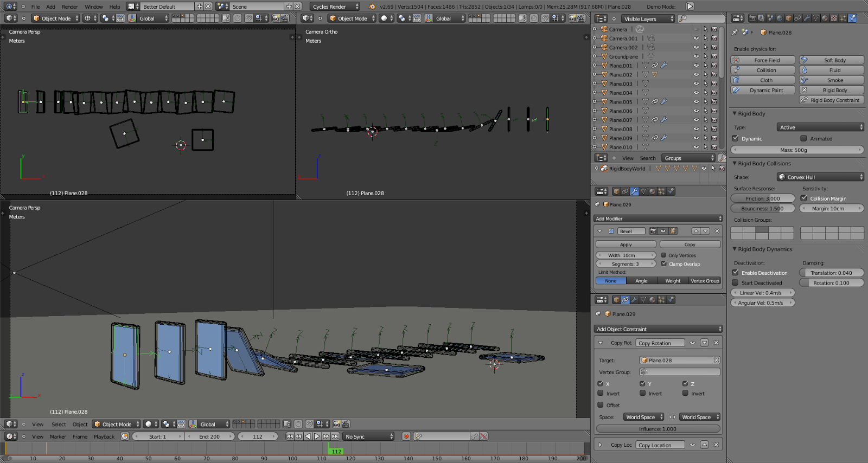
Task: Click OpenGL render image icon in bottom viewport header
Action: pos(336,424)
